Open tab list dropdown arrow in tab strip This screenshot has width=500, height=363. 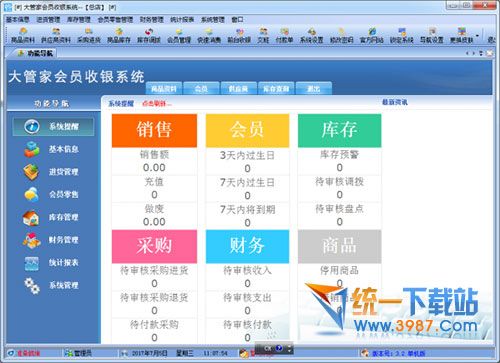481,53
